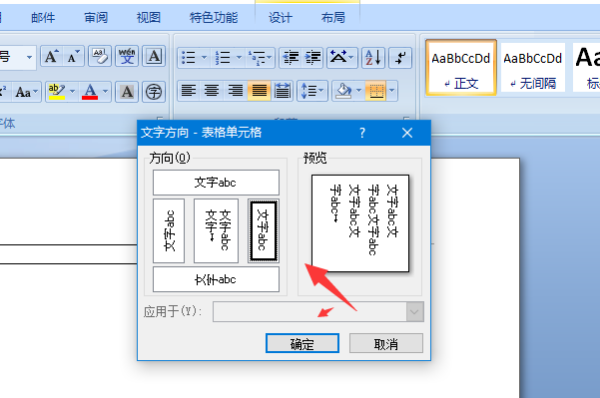Open the 特色功能 tab
Viewport: 600px width, 398px height.
pyautogui.click(x=214, y=18)
